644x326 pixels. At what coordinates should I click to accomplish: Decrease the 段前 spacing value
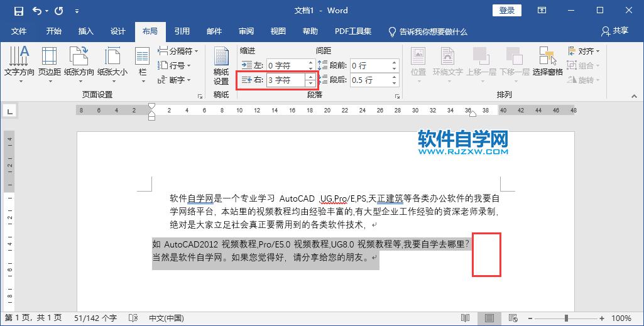click(395, 68)
